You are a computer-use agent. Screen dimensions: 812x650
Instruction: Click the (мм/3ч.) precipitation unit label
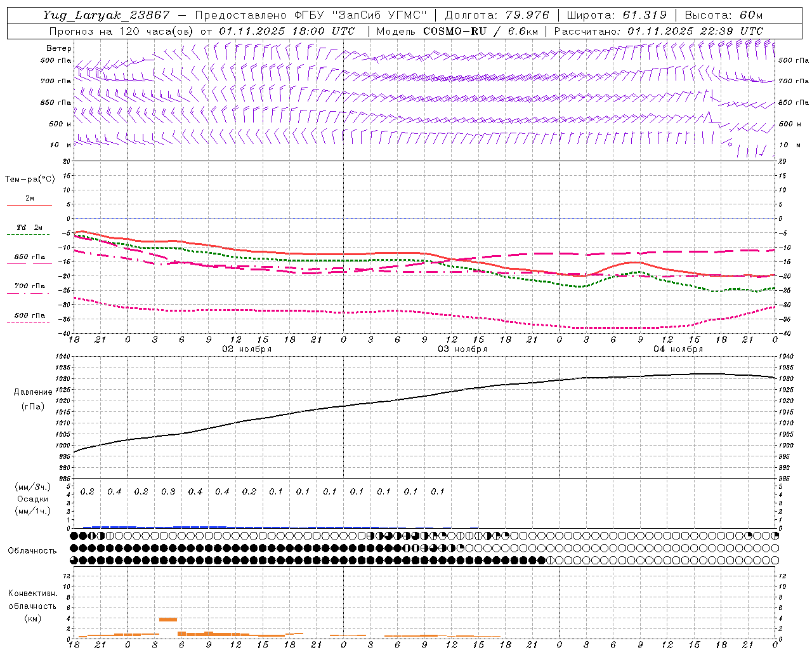click(x=33, y=487)
